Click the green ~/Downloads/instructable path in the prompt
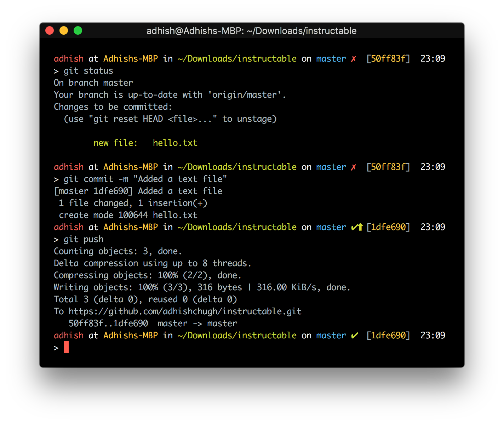The height and width of the screenshot is (424, 504). [x=237, y=59]
